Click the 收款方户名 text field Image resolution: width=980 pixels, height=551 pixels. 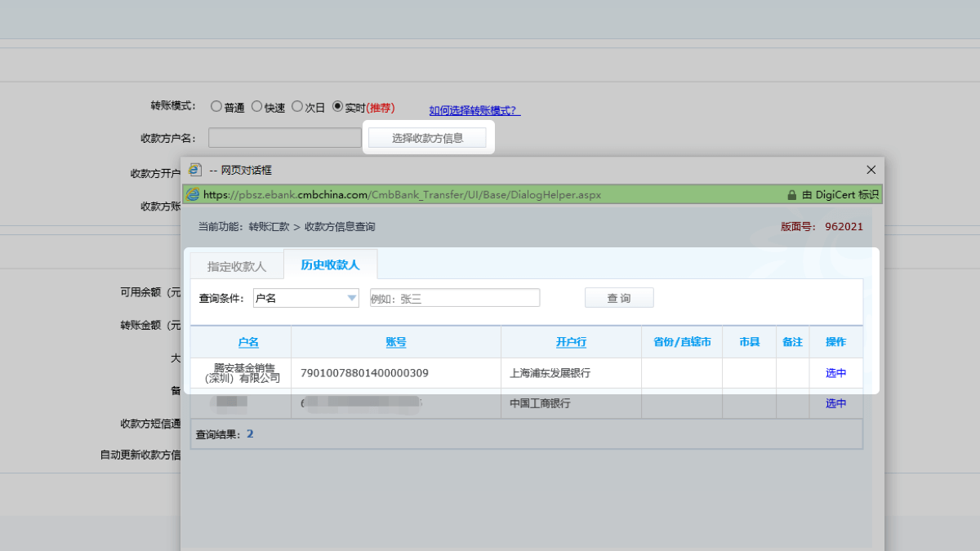click(x=284, y=138)
